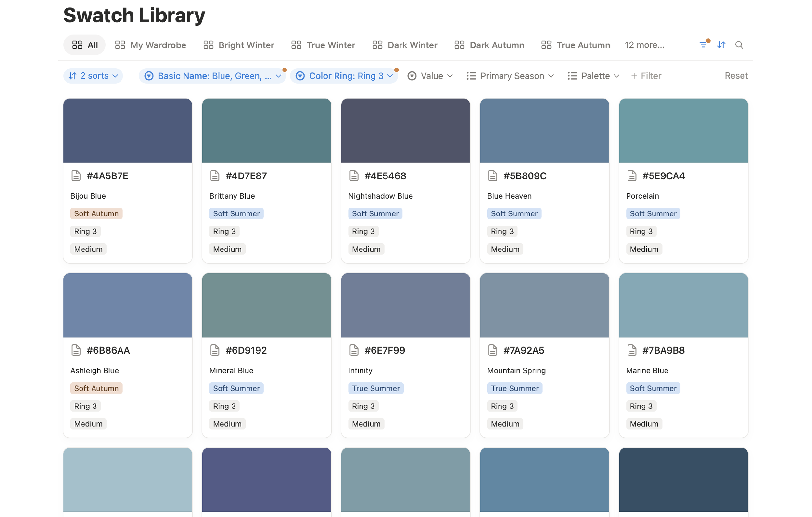Click the Marine Blue swatch image

click(683, 305)
